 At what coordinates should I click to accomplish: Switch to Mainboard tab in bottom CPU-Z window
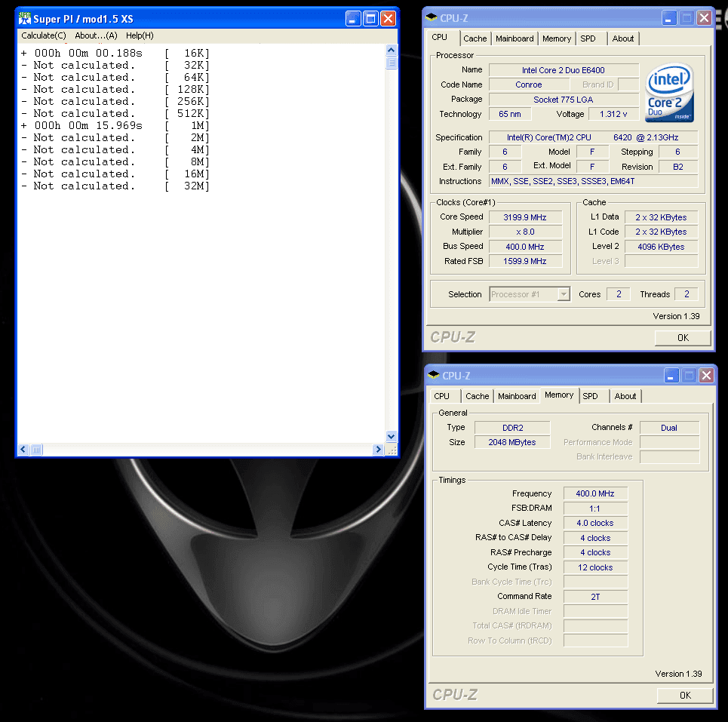pyautogui.click(x=517, y=396)
